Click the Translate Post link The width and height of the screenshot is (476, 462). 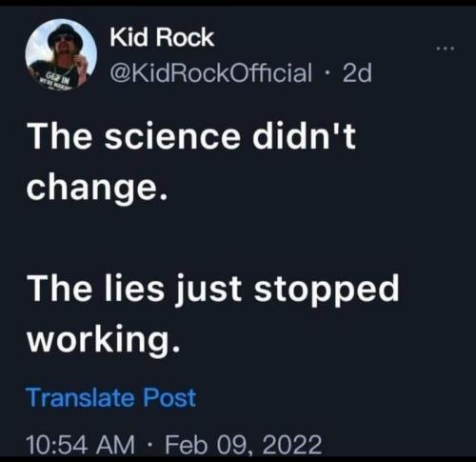111,398
